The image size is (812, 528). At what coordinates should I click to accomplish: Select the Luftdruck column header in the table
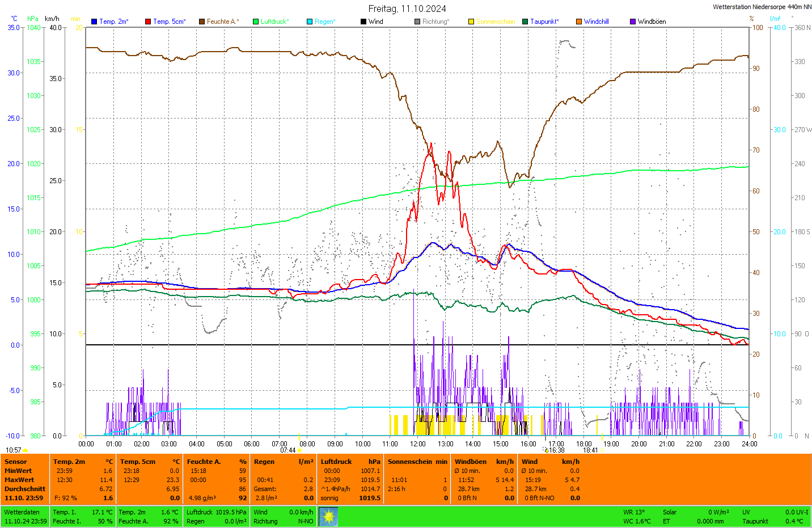coord(336,462)
